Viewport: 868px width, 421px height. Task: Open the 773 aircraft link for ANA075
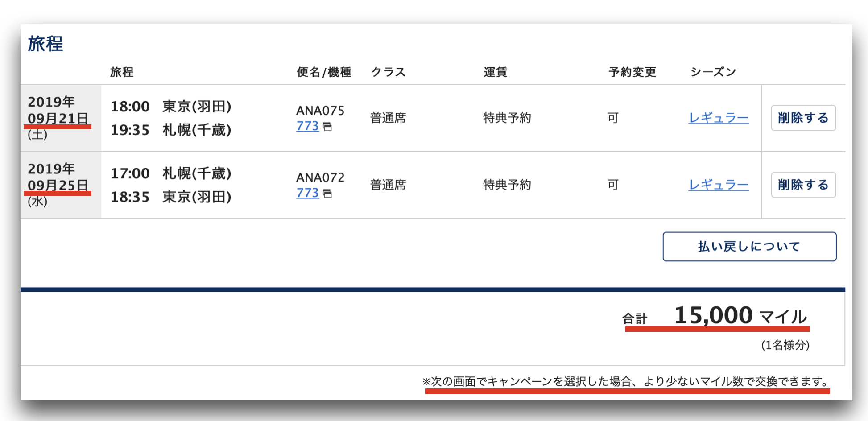click(308, 126)
